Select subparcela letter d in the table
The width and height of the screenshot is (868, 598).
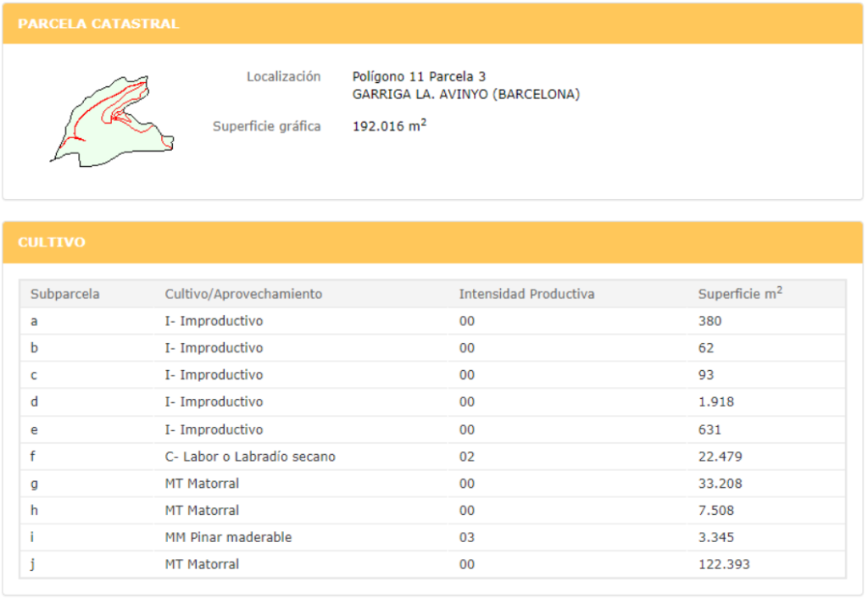point(34,402)
